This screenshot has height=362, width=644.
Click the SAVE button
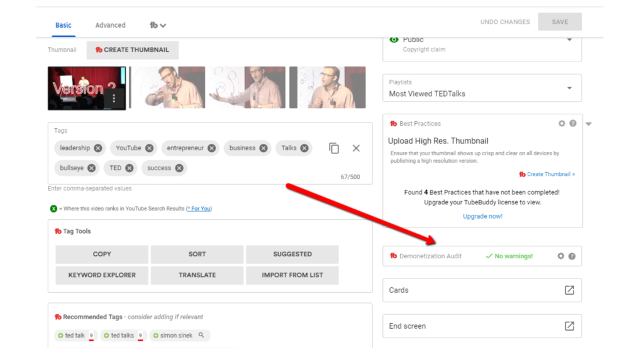tap(560, 22)
